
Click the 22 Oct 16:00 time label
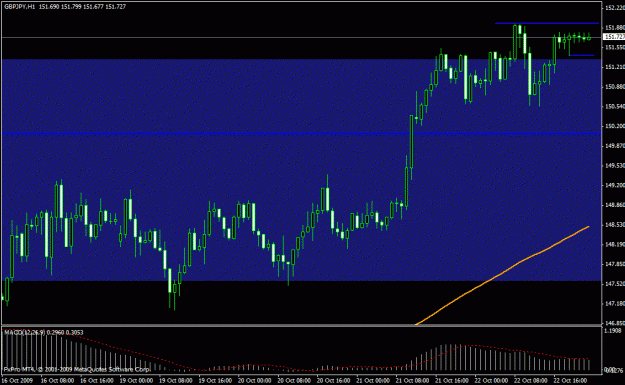point(570,380)
